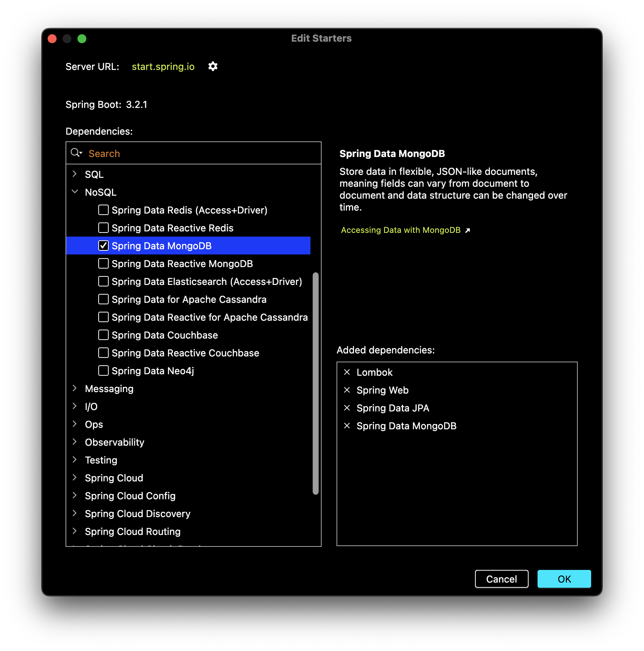Check Spring Data Reactive Redis
The height and width of the screenshot is (651, 644).
coord(103,228)
